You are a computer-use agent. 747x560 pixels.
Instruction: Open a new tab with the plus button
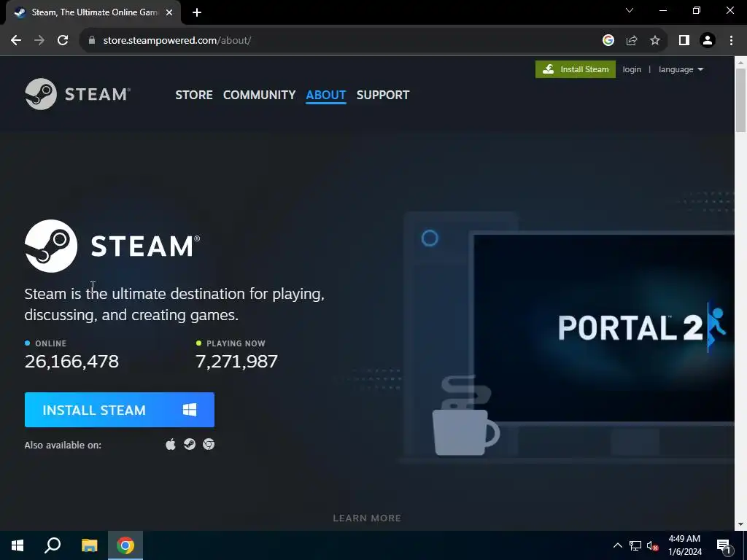pos(197,12)
